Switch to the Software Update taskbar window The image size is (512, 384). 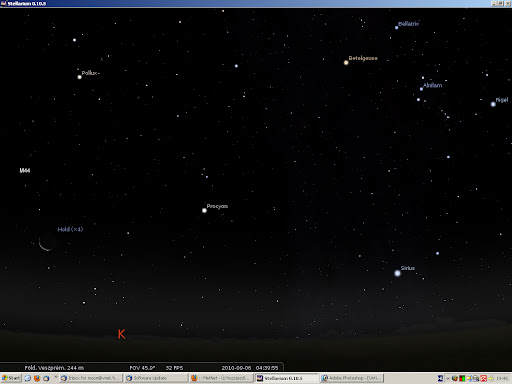coord(156,378)
